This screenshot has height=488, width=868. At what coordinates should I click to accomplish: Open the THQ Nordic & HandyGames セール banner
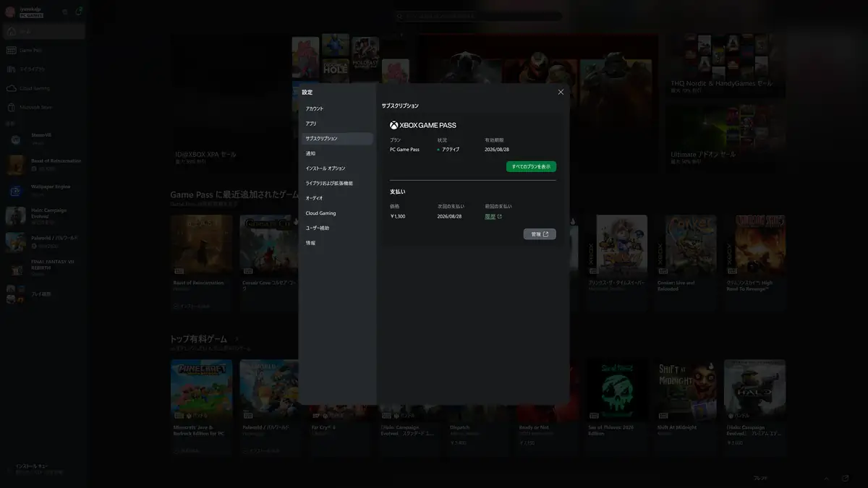tap(725, 64)
